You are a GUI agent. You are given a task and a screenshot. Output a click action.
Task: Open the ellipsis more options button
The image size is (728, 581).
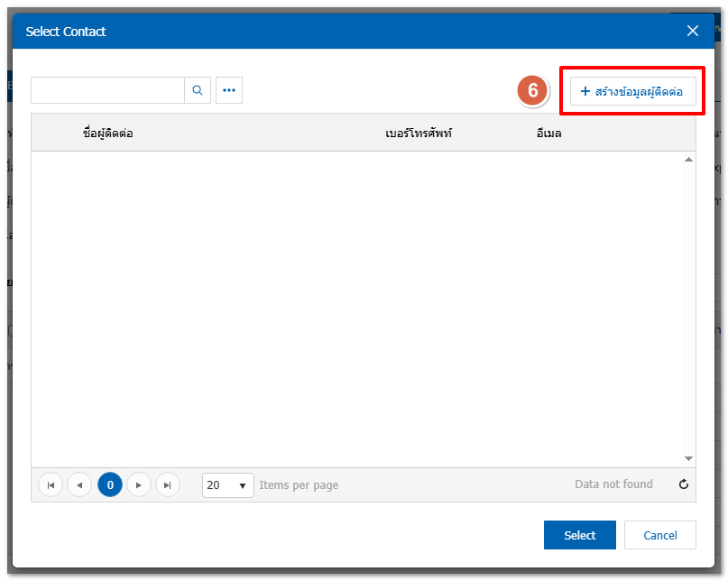click(229, 90)
